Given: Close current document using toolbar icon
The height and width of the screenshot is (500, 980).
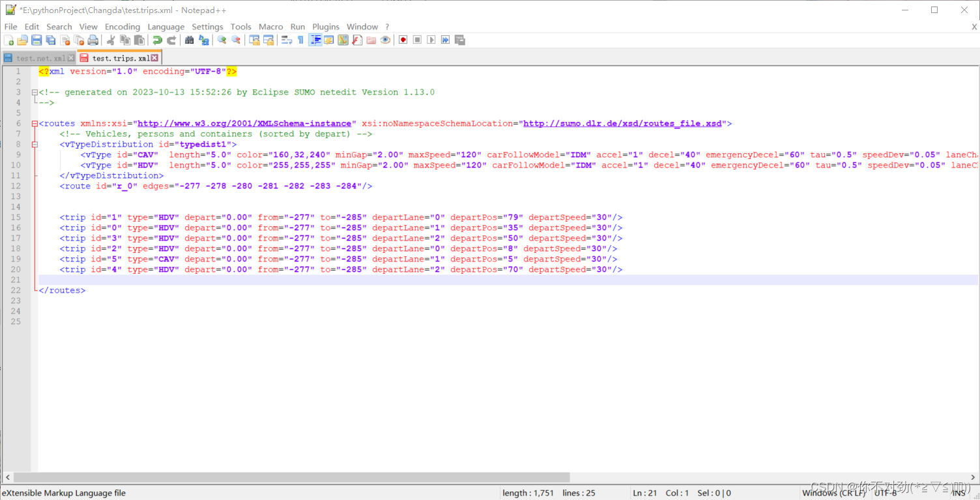Looking at the screenshot, I should coord(65,40).
